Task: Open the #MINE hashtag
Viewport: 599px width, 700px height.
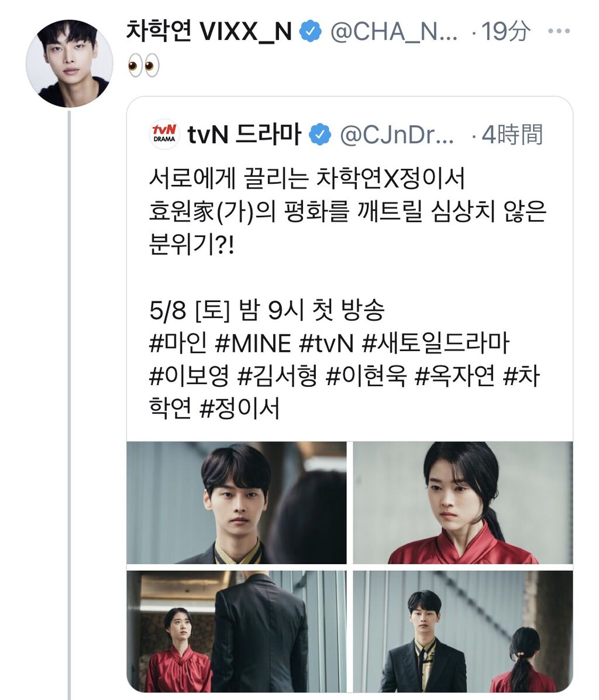Action: [253, 344]
